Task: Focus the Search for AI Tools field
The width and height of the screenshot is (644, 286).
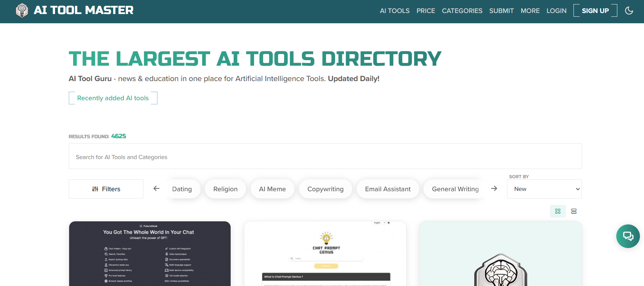Action: tap(325, 156)
